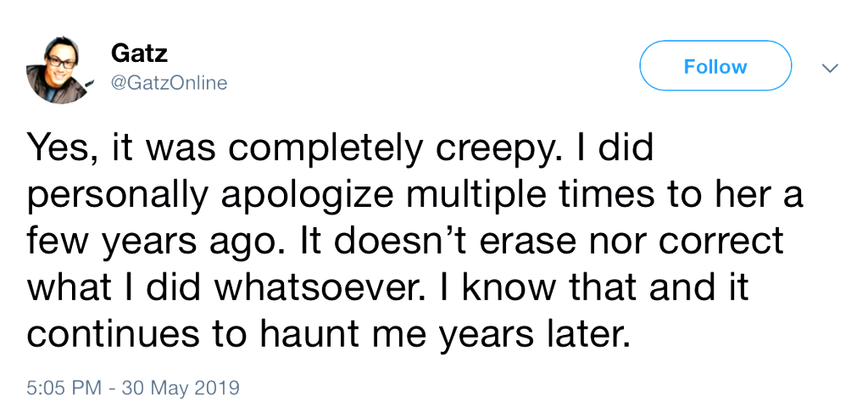Open the @GatzOnline handle link
This screenshot has width=868, height=418.
click(169, 82)
